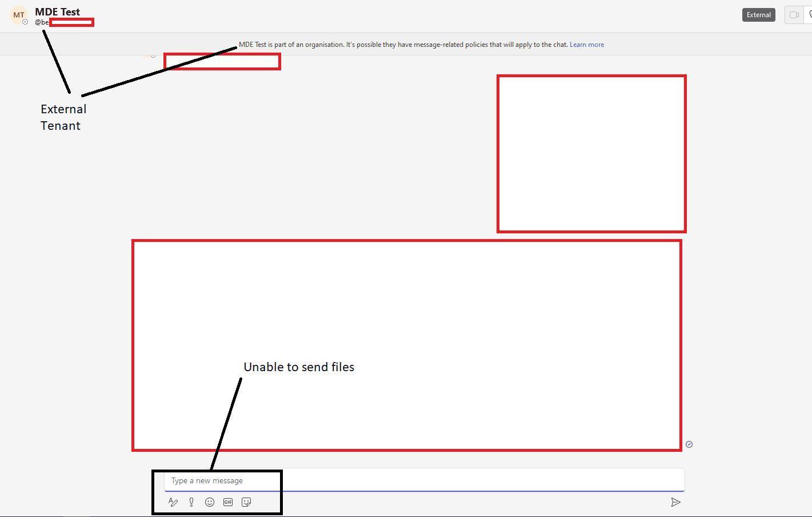Start a video call with MDE Test
This screenshot has width=812, height=517.
[794, 15]
